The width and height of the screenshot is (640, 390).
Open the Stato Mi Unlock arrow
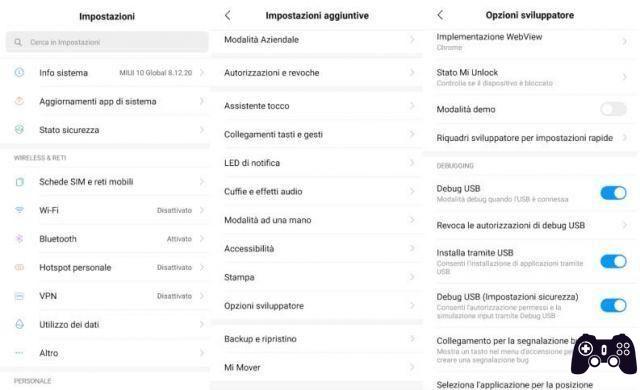[624, 77]
